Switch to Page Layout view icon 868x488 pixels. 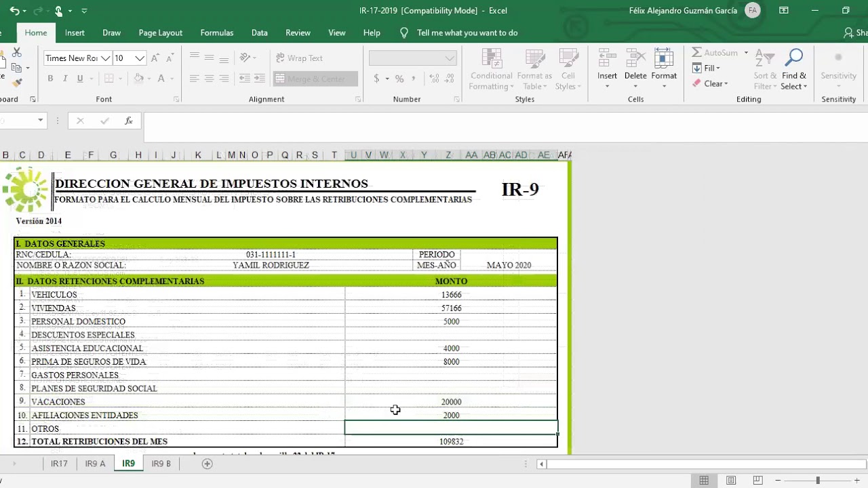[x=731, y=481]
